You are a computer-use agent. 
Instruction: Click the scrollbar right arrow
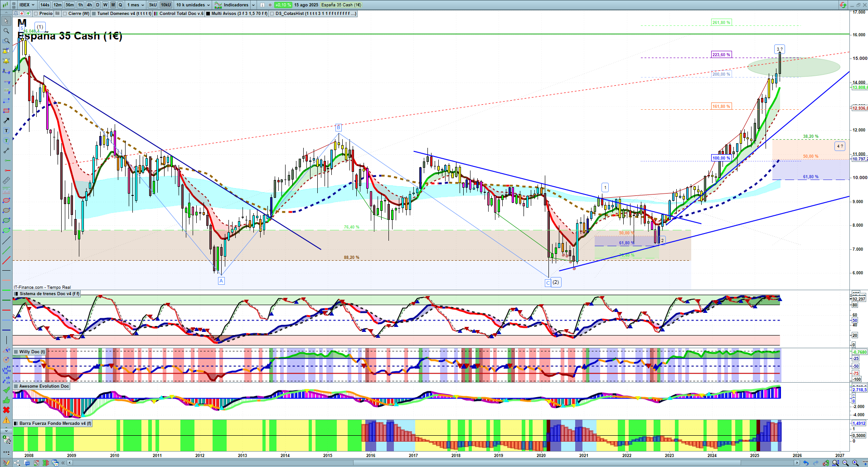(x=797, y=463)
